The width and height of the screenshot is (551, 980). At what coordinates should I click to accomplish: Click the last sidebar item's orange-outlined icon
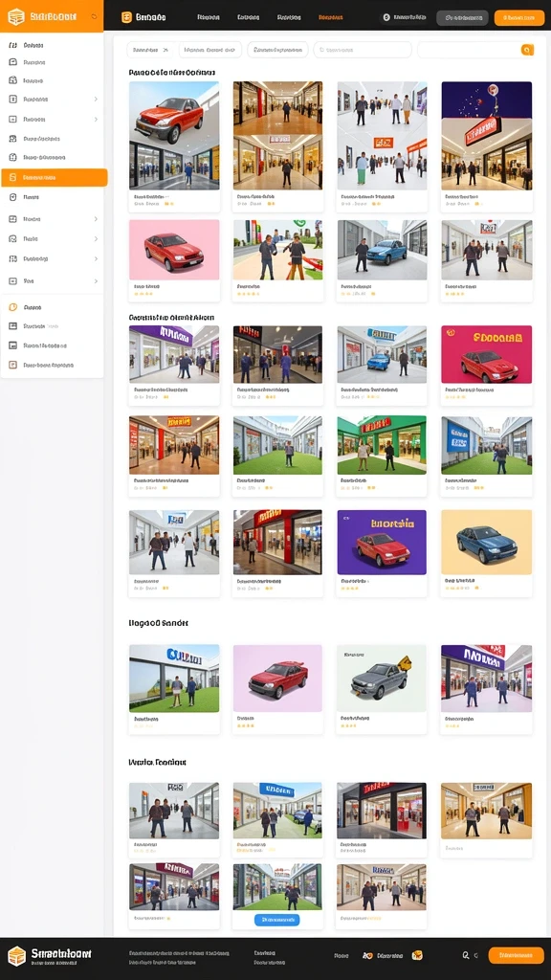pos(12,365)
